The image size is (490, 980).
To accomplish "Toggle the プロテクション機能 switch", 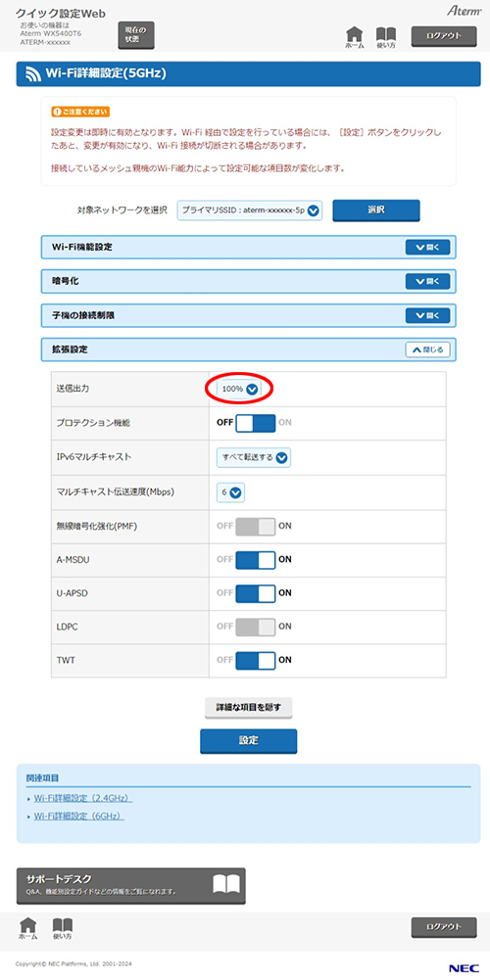I will click(x=256, y=423).
